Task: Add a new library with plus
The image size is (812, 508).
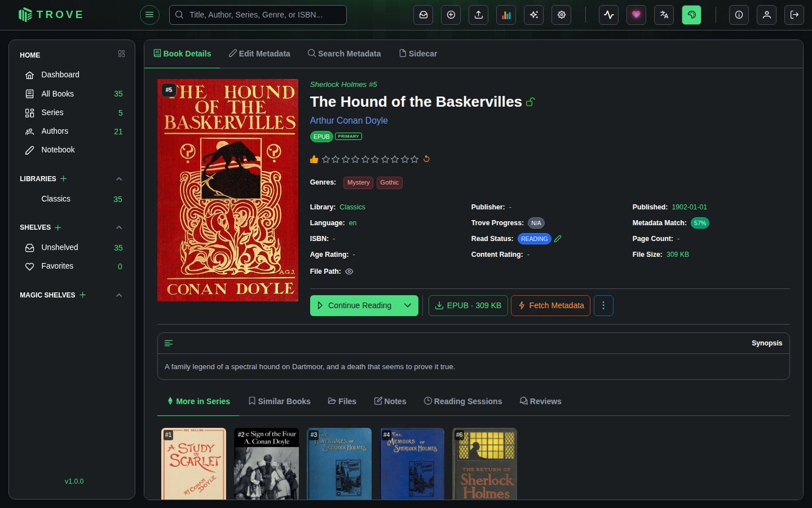Action: coord(64,178)
